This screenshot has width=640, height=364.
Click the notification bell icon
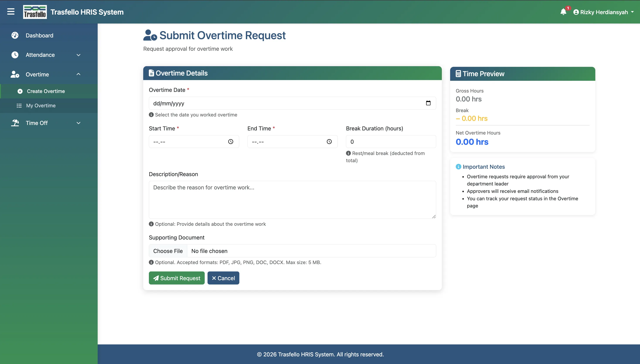click(563, 12)
